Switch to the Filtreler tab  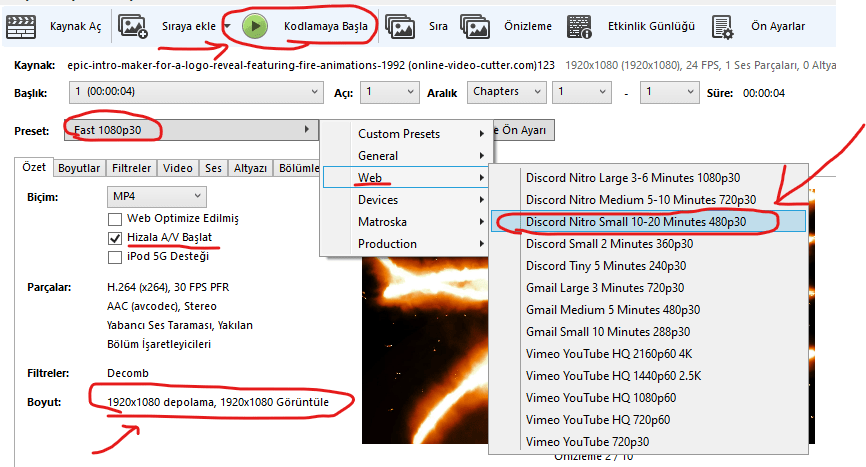click(131, 168)
